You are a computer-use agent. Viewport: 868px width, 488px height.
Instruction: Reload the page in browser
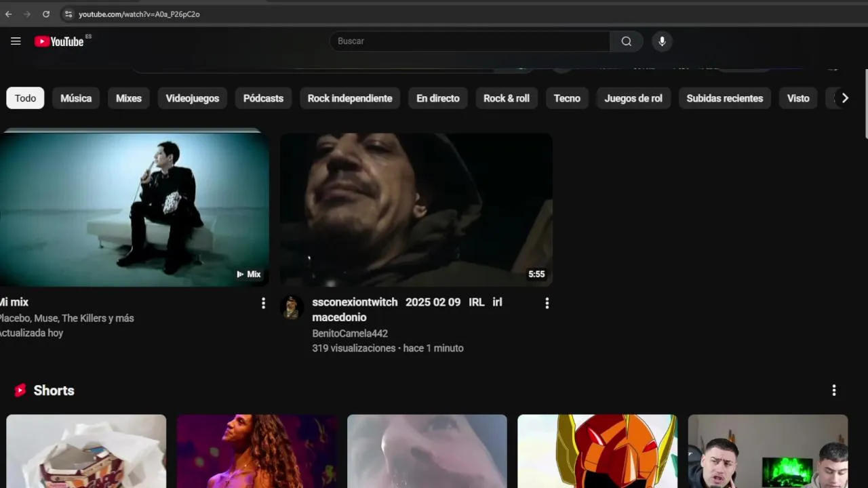coord(46,14)
